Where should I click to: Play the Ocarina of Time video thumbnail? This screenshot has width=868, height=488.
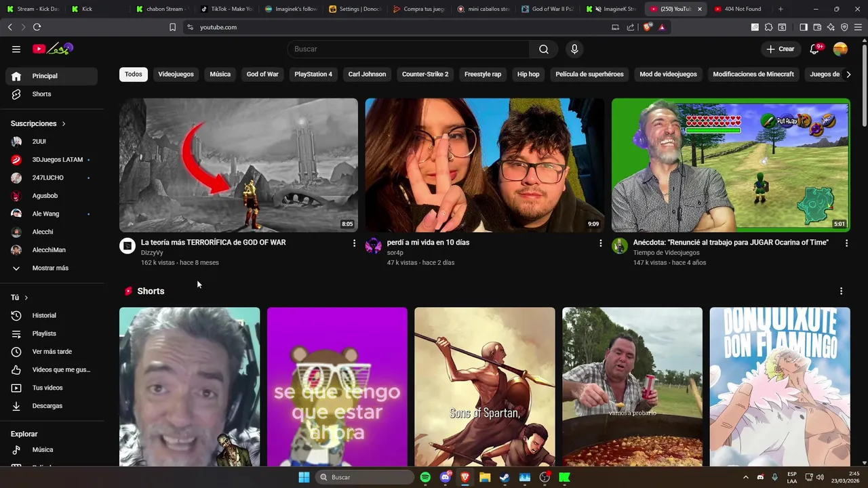[x=731, y=165]
